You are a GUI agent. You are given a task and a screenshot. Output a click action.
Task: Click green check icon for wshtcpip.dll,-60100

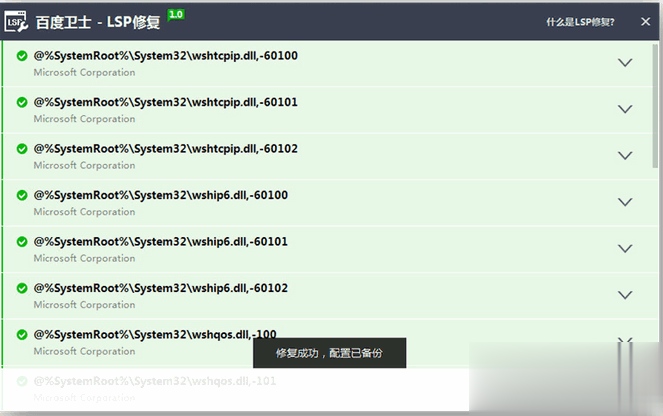click(x=22, y=56)
